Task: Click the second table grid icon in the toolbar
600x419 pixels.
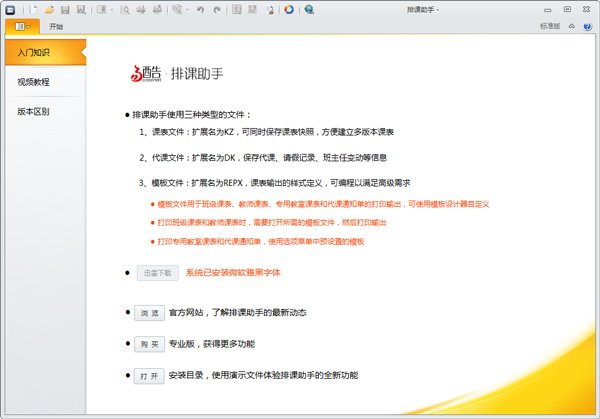Action: [253, 10]
